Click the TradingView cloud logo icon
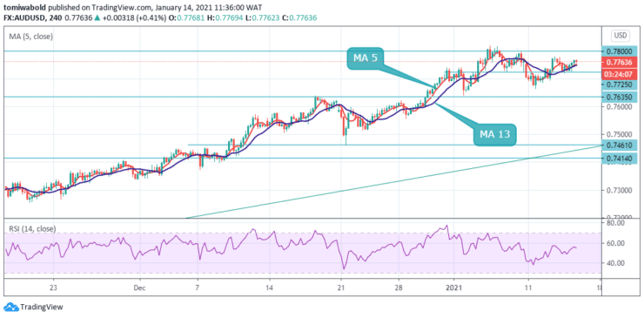Viewport: 644px width, 318px height. pos(10,307)
